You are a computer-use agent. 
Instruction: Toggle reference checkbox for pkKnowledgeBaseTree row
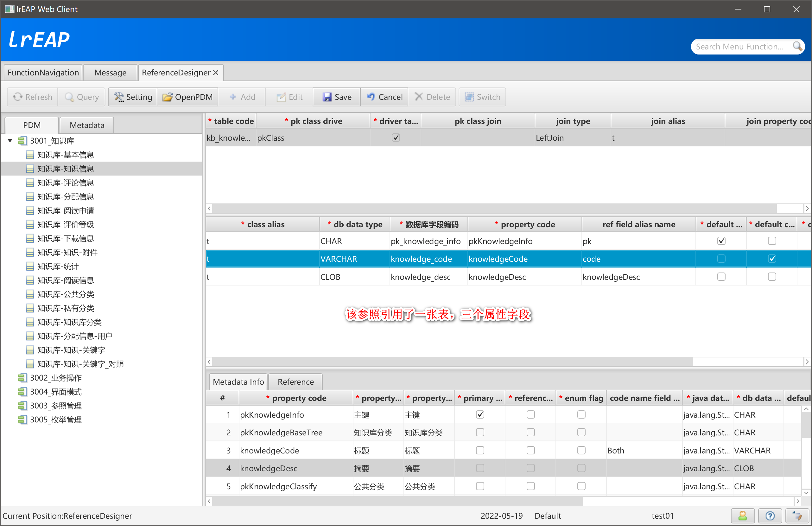[531, 432]
